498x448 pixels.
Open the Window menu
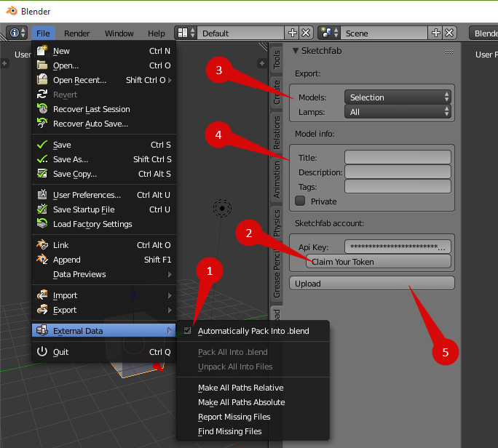click(119, 33)
